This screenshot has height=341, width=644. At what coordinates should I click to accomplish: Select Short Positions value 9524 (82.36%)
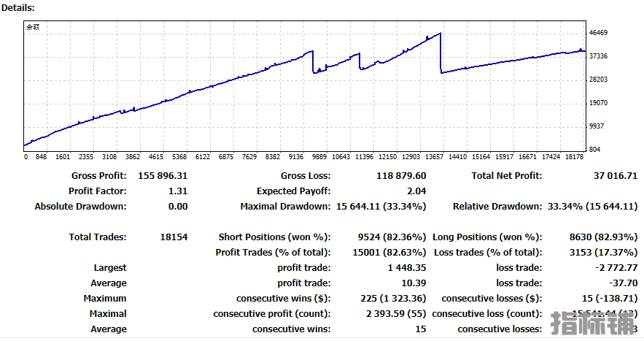(x=392, y=237)
